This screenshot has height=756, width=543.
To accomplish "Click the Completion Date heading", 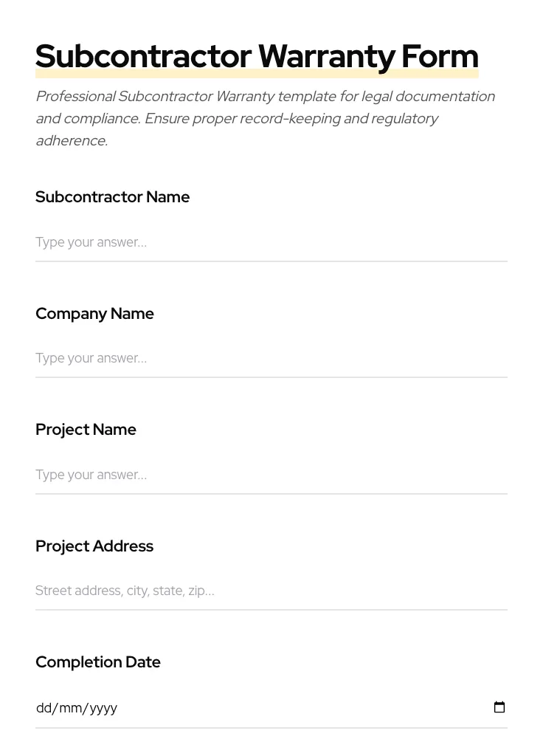I will [x=98, y=662].
